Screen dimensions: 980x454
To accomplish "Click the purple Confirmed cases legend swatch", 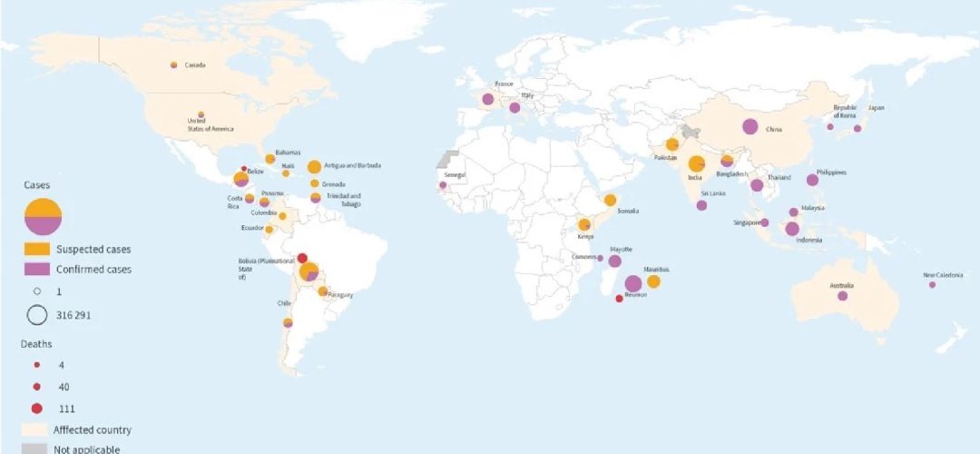I will pos(37,270).
